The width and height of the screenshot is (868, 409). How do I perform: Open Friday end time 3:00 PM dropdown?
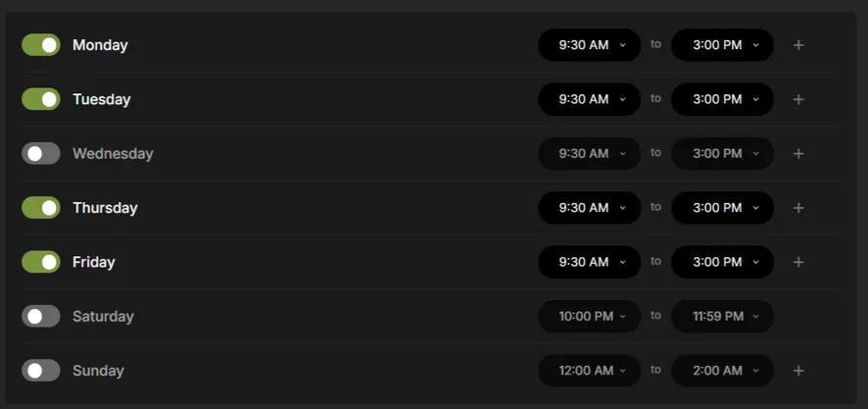click(723, 262)
